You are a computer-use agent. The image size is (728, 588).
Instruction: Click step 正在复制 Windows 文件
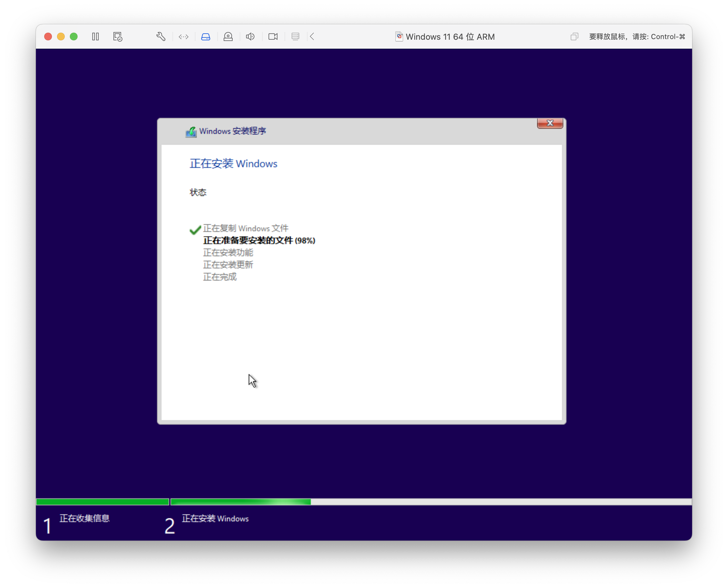click(x=246, y=229)
